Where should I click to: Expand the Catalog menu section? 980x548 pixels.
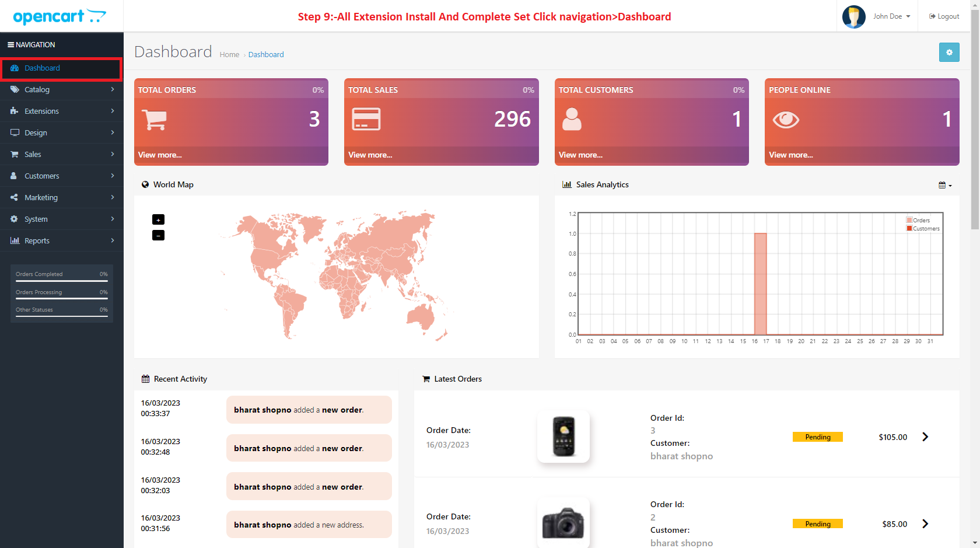point(61,90)
